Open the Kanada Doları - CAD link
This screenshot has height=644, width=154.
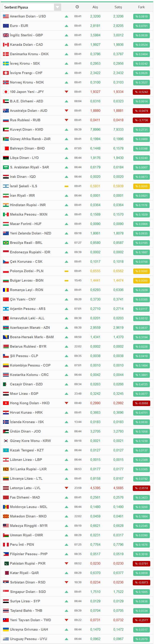26,44
